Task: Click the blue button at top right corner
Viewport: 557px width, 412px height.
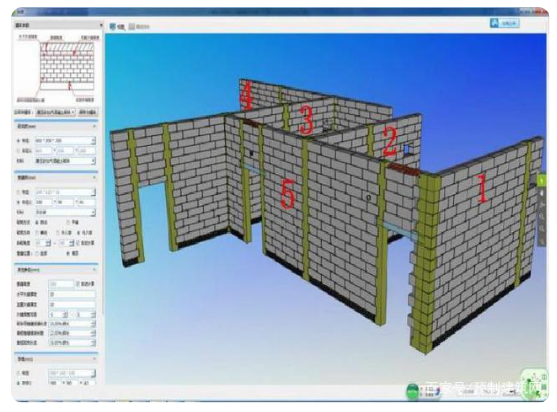Action: 505,23
